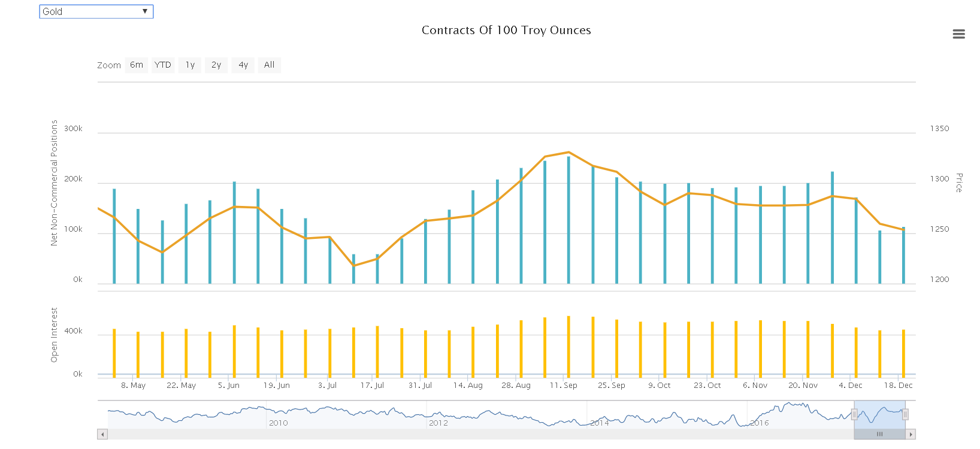Viewport: 980px width, 449px height.
Task: Open the chart hamburger context menu
Action: [x=958, y=34]
